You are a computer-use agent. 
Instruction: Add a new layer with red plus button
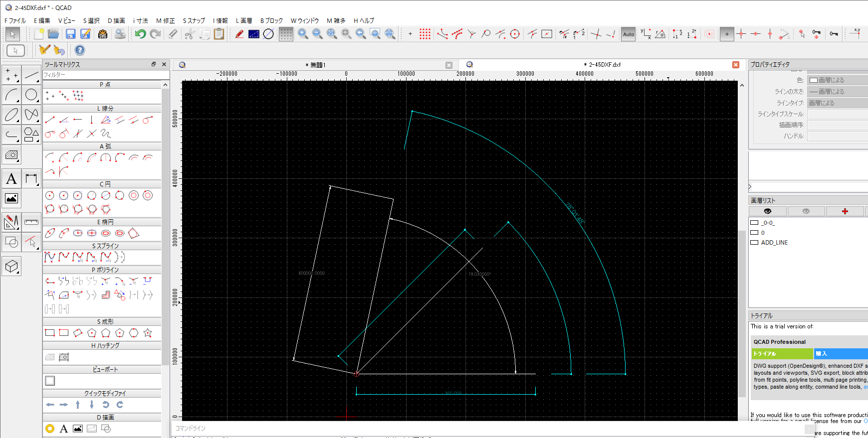tap(845, 211)
